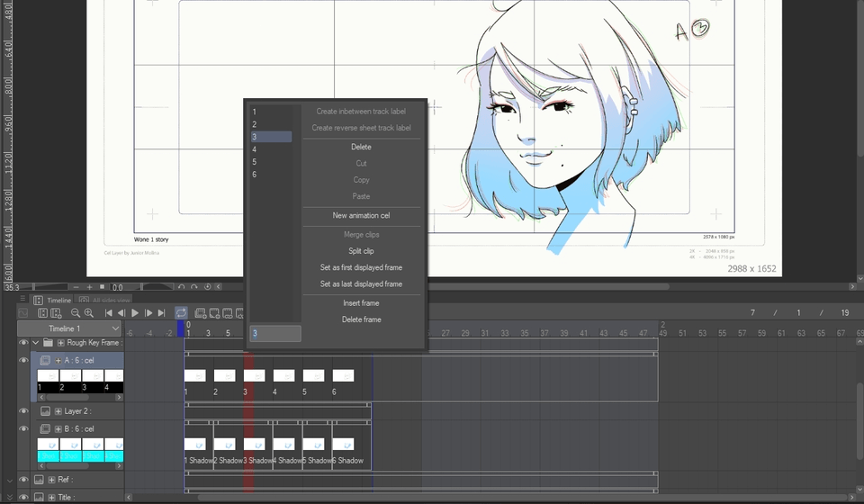The width and height of the screenshot is (864, 504).
Task: Hide the Title layer
Action: pyautogui.click(x=23, y=497)
